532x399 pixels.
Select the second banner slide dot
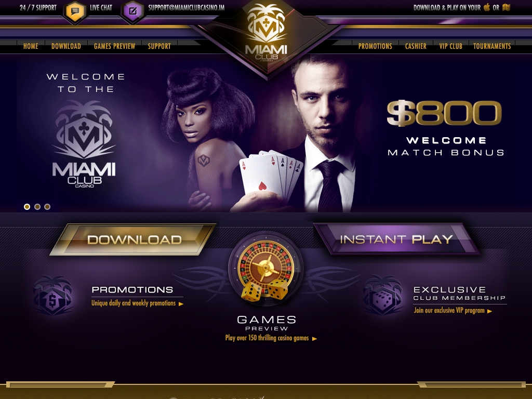pos(37,207)
